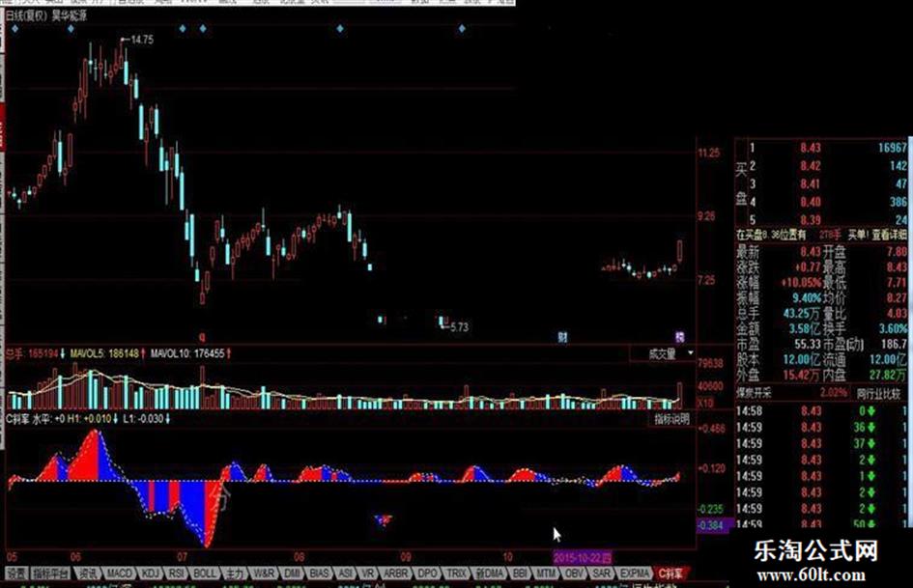Image resolution: width=913 pixels, height=588 pixels.
Task: Click the 11.25 price axis label
Action: pos(708,154)
